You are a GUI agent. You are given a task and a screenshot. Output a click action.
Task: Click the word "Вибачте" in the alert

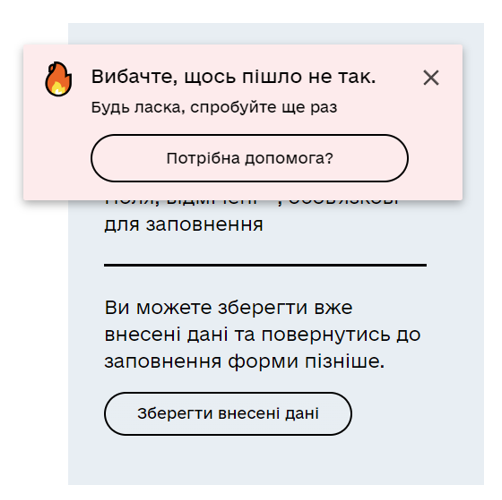point(135,77)
